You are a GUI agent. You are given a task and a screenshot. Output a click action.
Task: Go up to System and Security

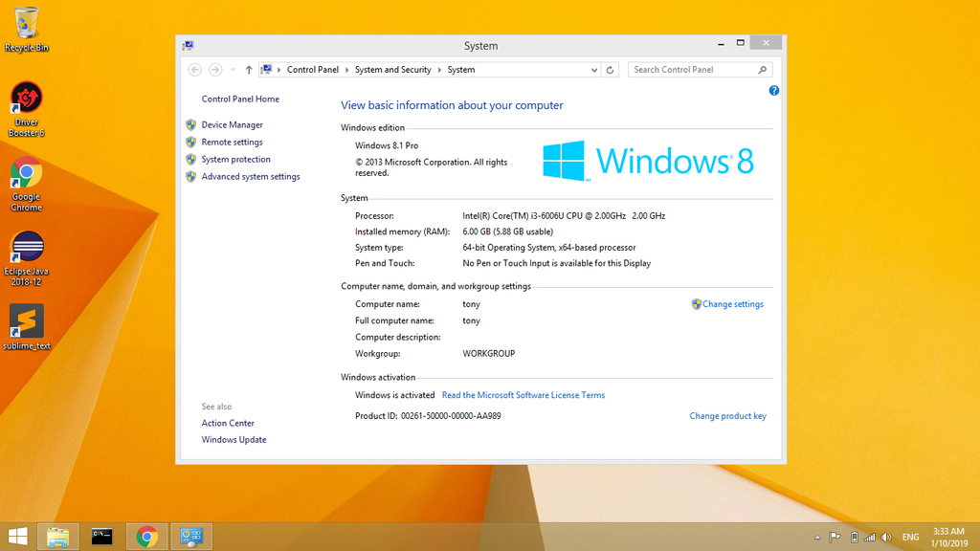pos(249,70)
